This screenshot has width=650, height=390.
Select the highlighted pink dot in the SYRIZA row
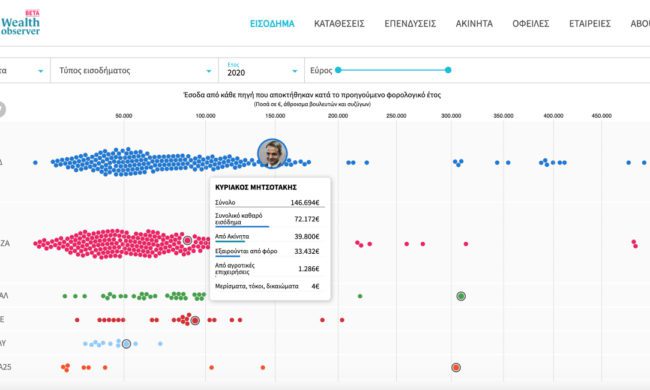click(187, 240)
